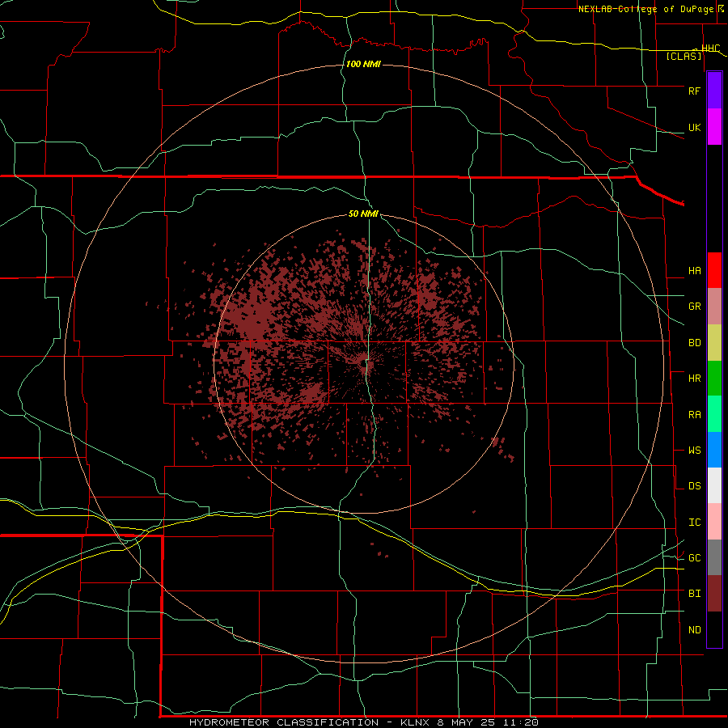Image resolution: width=728 pixels, height=728 pixels.
Task: Click the HR green legend swatch
Action: pyautogui.click(x=714, y=379)
